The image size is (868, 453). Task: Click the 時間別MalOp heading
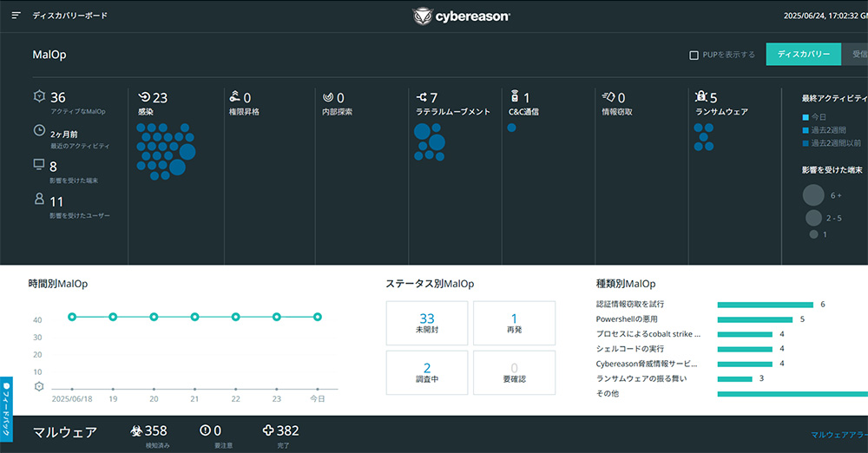[57, 284]
